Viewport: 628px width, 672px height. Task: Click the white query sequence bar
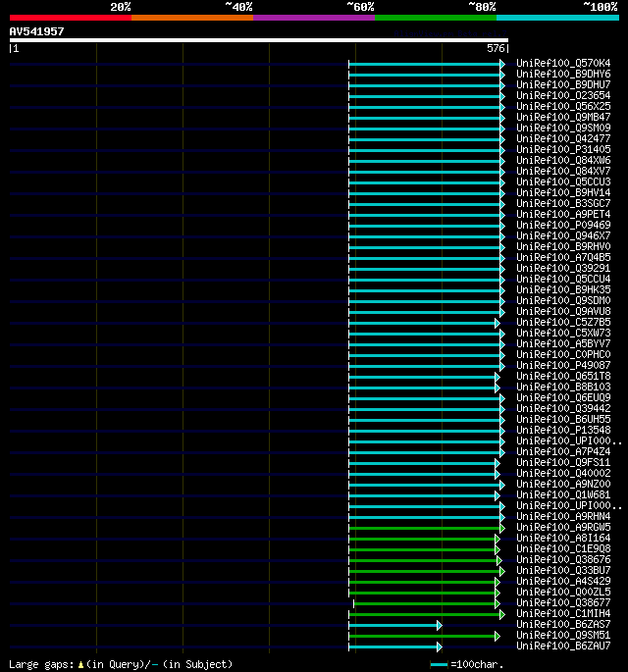(x=259, y=40)
